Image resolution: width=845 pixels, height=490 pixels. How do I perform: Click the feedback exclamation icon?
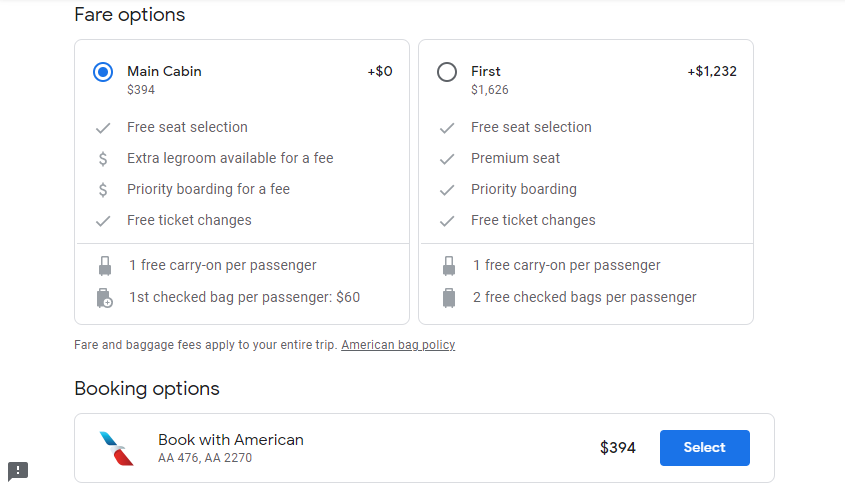(18, 471)
